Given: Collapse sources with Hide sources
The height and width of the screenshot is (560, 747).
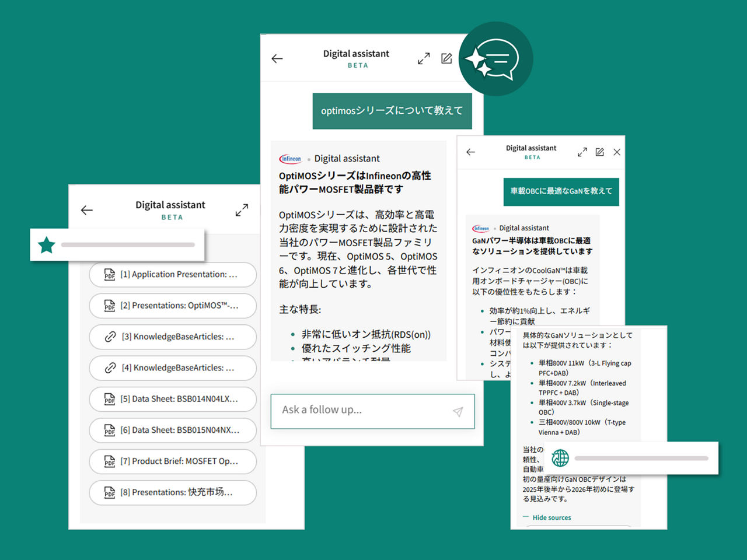Looking at the screenshot, I should [551, 517].
